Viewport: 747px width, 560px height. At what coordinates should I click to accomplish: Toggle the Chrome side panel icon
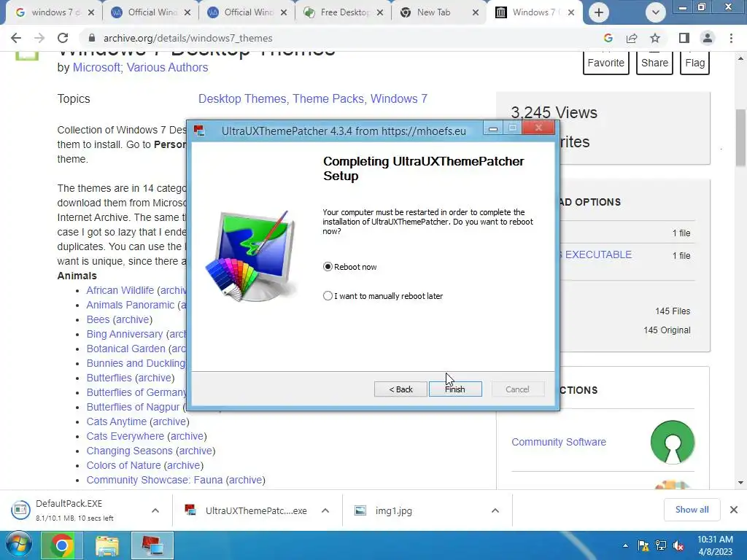tap(684, 38)
